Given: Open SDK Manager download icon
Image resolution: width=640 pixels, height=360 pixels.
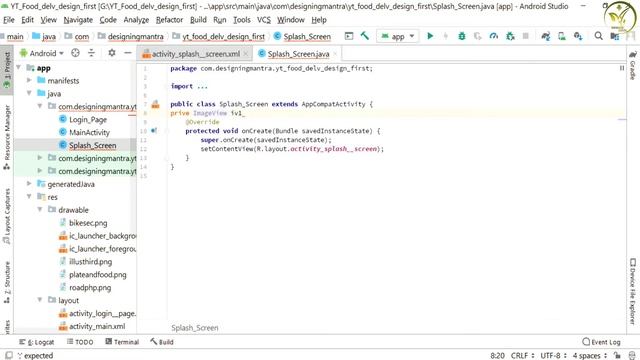Looking at the screenshot, I should click(x=578, y=36).
